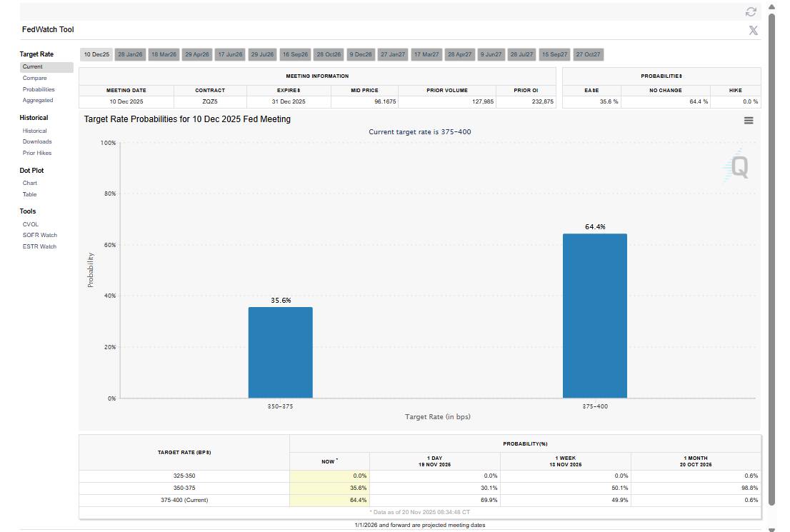The width and height of the screenshot is (790, 532).
Task: Open Downloads under Historical
Action: pos(37,141)
